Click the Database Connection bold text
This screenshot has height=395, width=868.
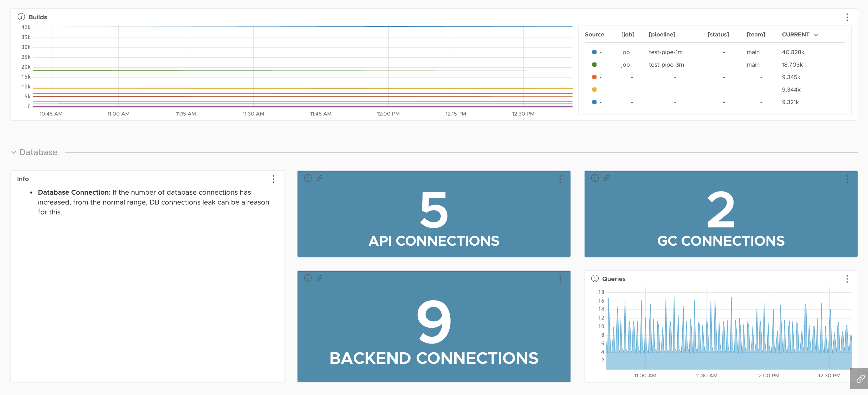point(74,192)
